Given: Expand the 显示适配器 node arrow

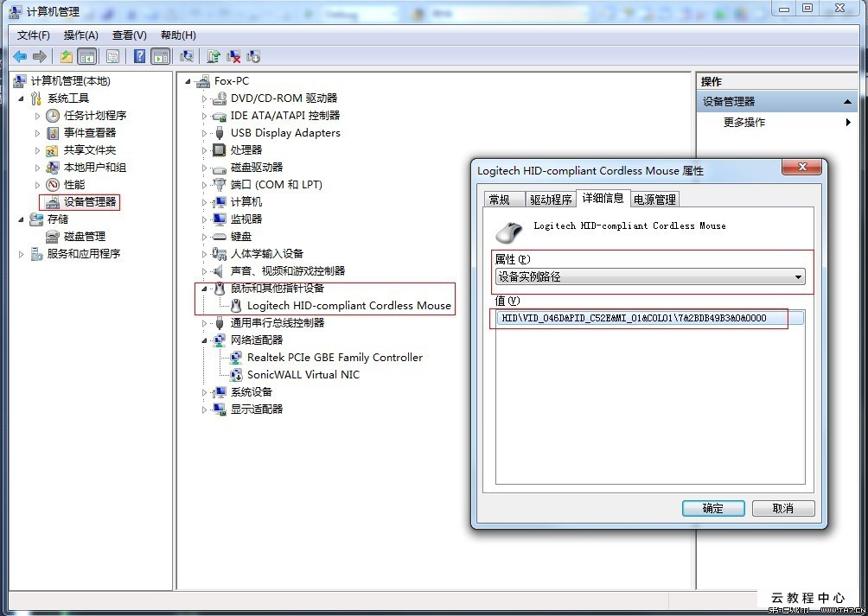Looking at the screenshot, I should [204, 410].
